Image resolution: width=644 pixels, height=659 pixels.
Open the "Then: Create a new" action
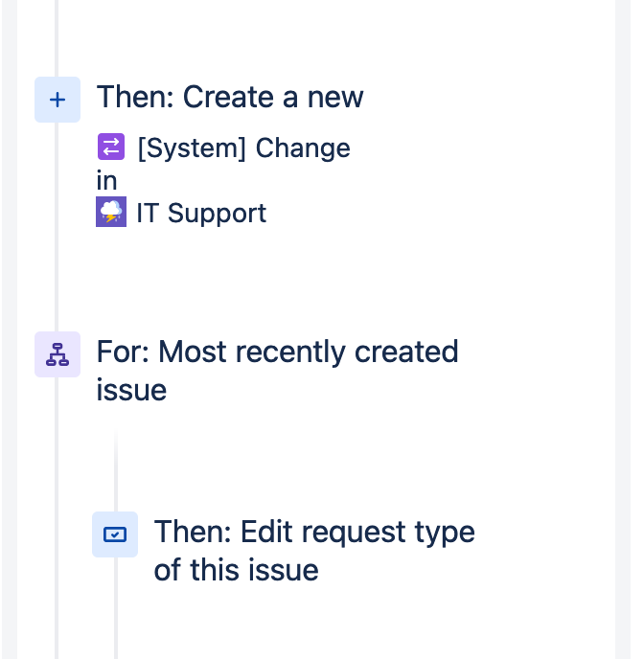click(230, 97)
